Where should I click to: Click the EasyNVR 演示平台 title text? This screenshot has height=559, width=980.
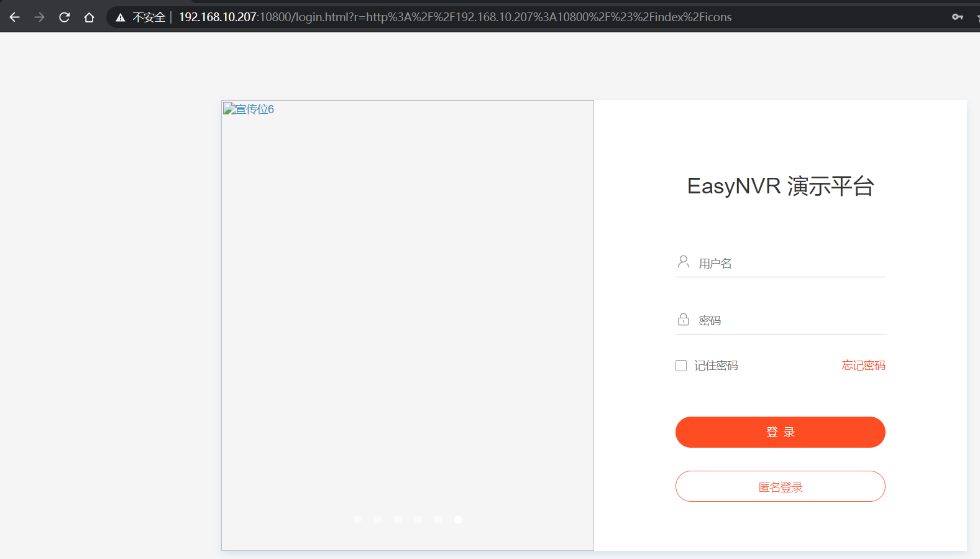point(781,186)
